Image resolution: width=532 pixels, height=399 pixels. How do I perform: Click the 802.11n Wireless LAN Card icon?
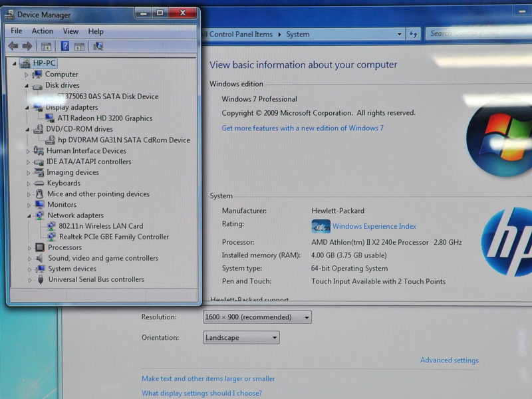point(51,226)
